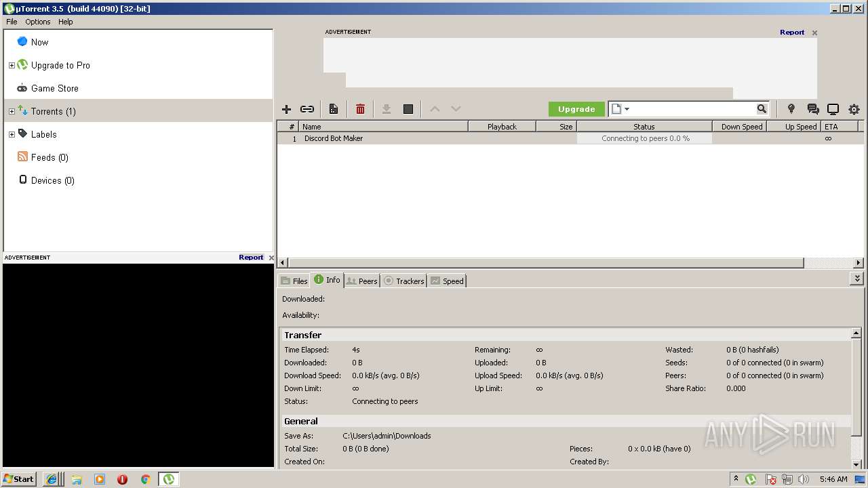This screenshot has height=488, width=868.
Task: Select the Discord Bot Maker torrent row
Action: coord(570,138)
